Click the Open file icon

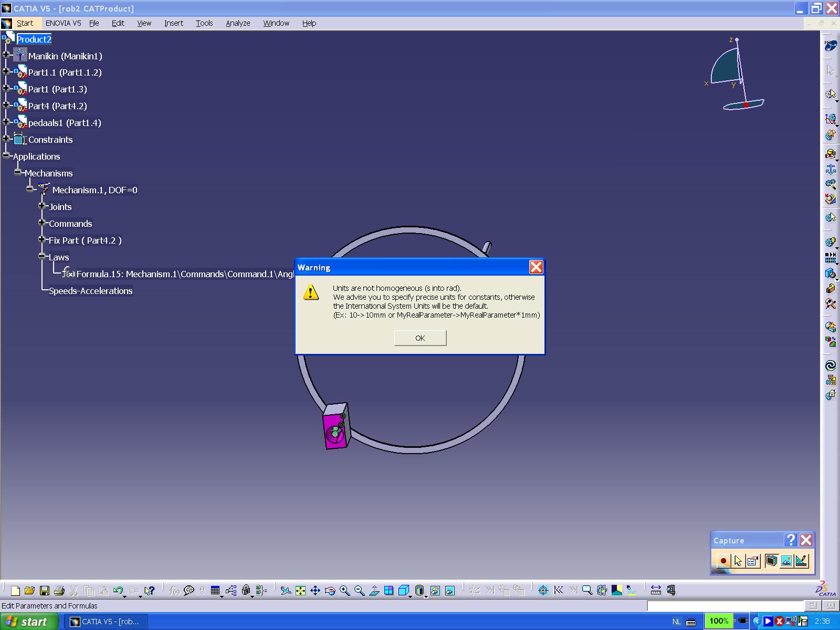(x=29, y=591)
